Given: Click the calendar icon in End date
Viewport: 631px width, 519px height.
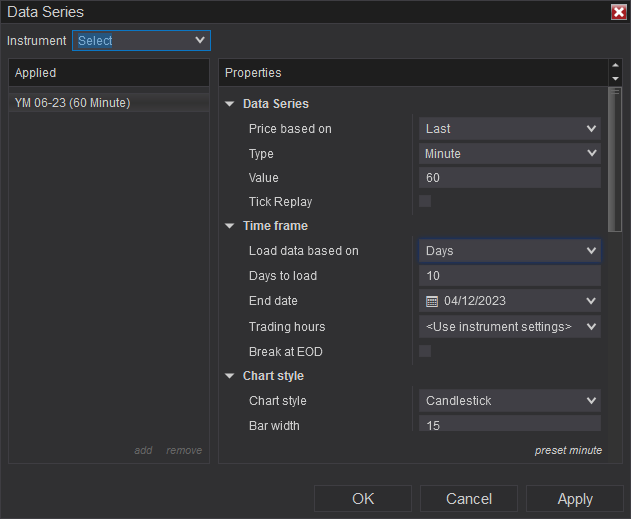Looking at the screenshot, I should click(x=432, y=301).
